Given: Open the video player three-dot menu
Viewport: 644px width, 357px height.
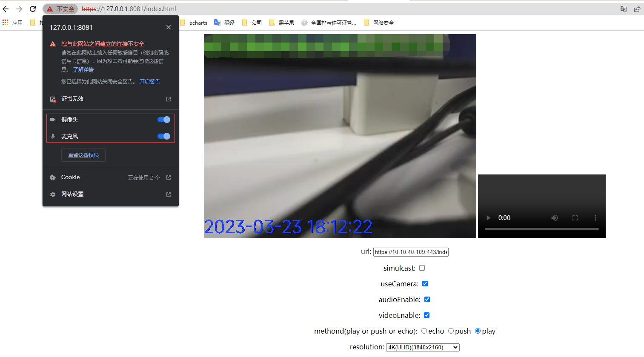Looking at the screenshot, I should click(x=595, y=217).
